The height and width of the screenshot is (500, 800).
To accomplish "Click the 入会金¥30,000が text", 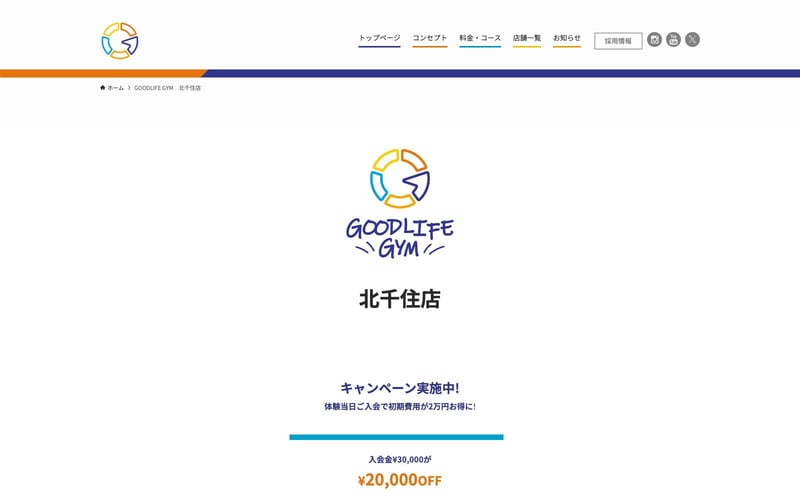I will (x=399, y=460).
